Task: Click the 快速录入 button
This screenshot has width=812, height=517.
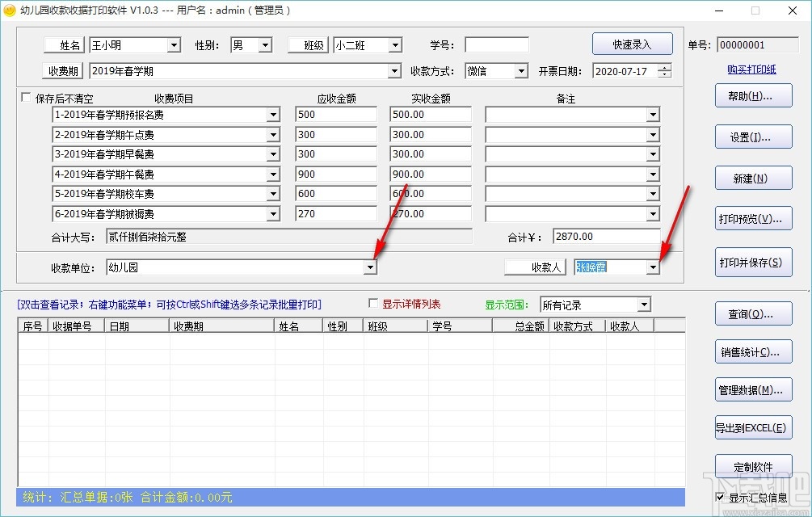Action: (633, 44)
